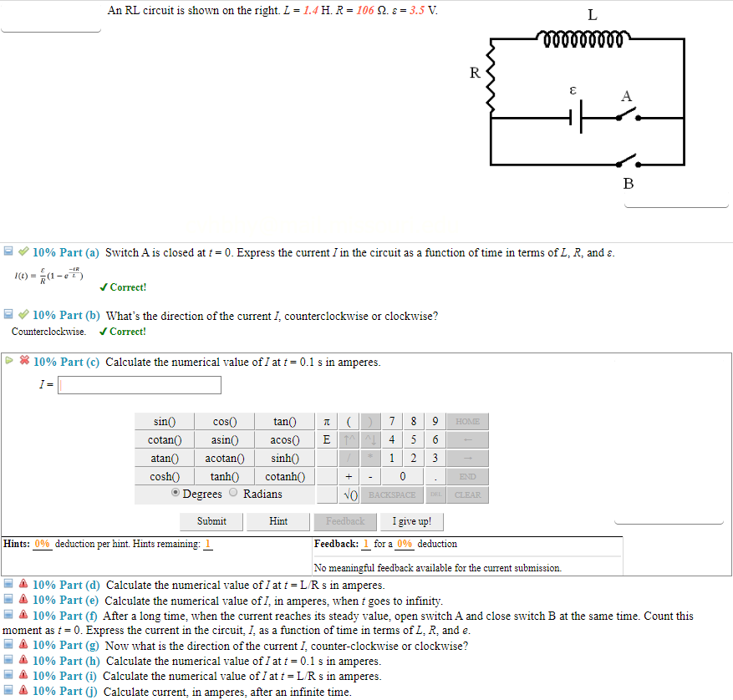Insert sin() function from keypad

[165, 422]
